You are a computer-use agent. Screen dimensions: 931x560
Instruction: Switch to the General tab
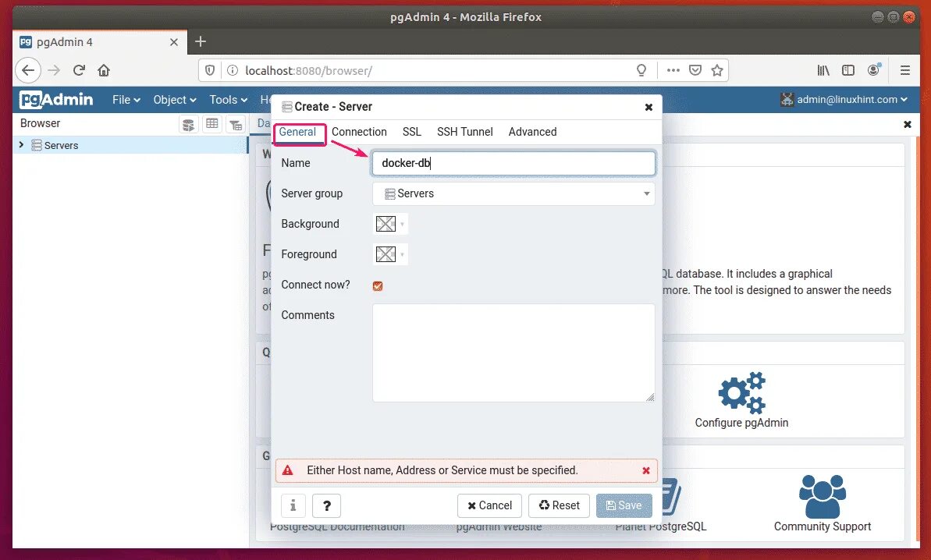point(297,132)
